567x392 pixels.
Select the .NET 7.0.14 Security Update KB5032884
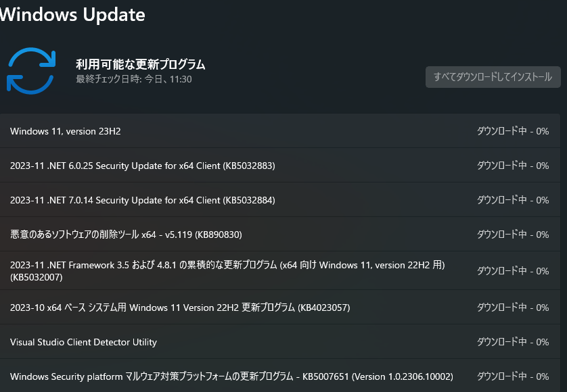tap(280, 200)
